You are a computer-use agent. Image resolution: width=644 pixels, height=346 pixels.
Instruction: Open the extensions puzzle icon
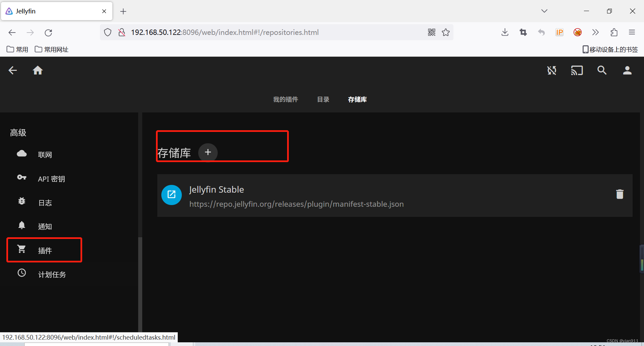(614, 32)
